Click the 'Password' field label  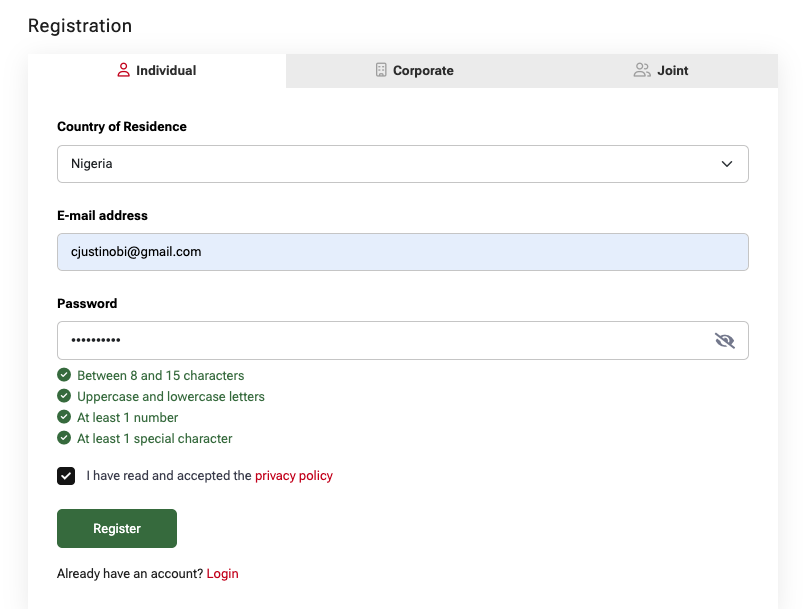87,303
